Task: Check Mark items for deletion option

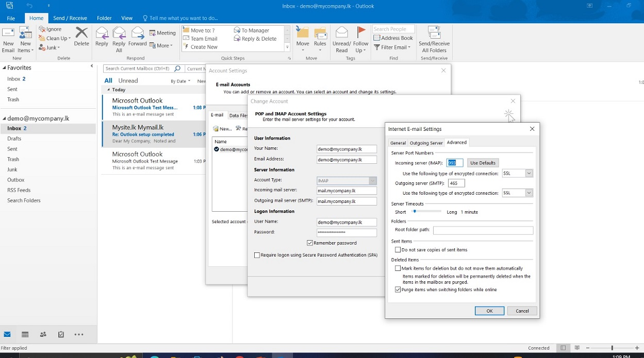Action: point(398,268)
